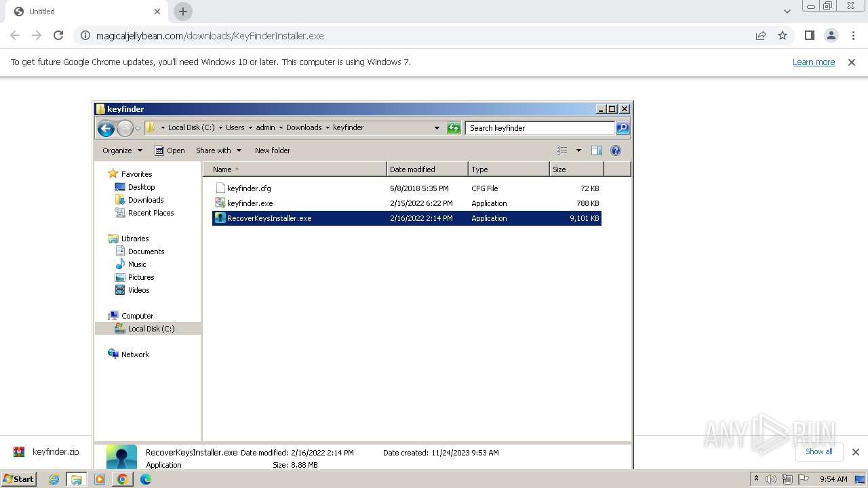Close the Chrome downloads bar
Screen dimensions: 868x488
coord(856,452)
